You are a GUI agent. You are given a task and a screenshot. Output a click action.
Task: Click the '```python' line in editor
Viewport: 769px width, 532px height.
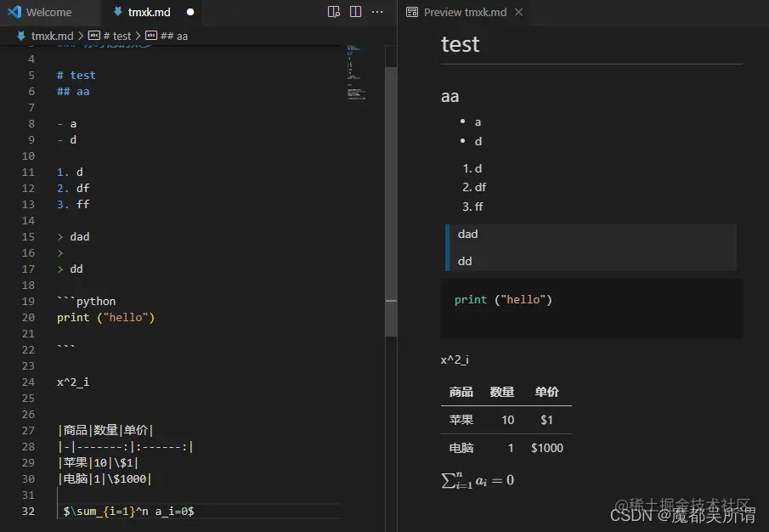click(87, 302)
